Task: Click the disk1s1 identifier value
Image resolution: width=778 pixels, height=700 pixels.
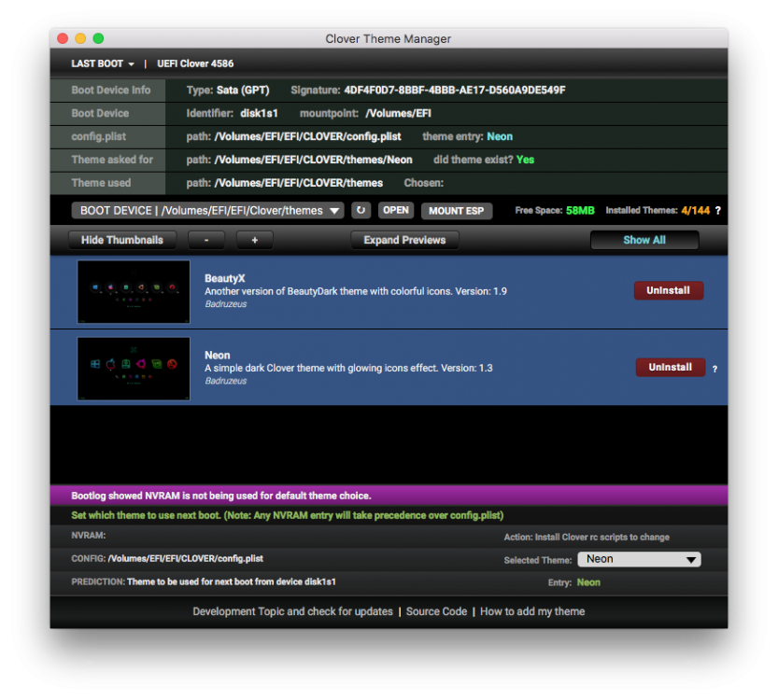Action: 259,114
